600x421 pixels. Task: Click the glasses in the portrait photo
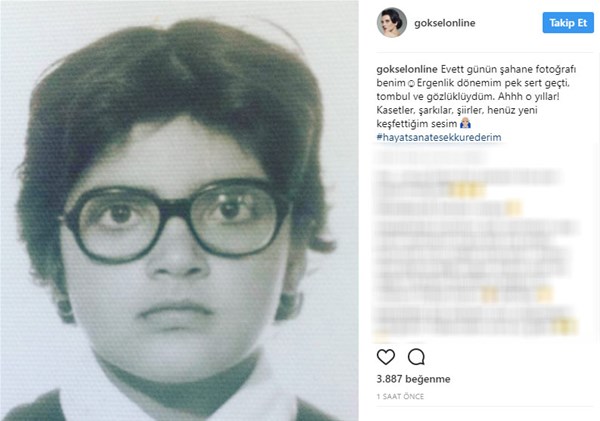click(x=176, y=220)
